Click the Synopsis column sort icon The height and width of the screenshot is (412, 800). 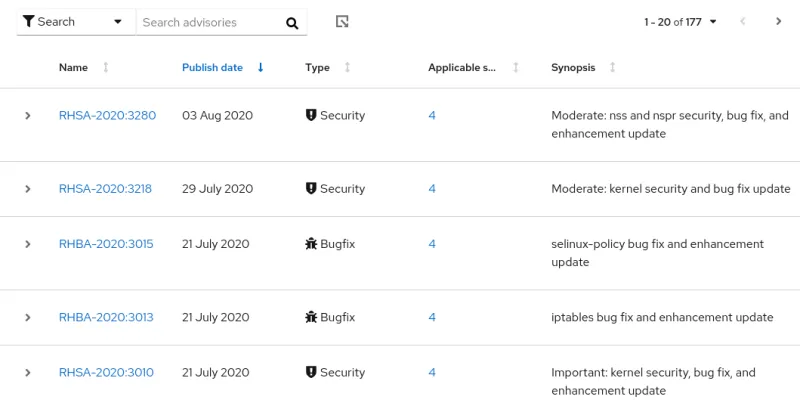coord(612,68)
